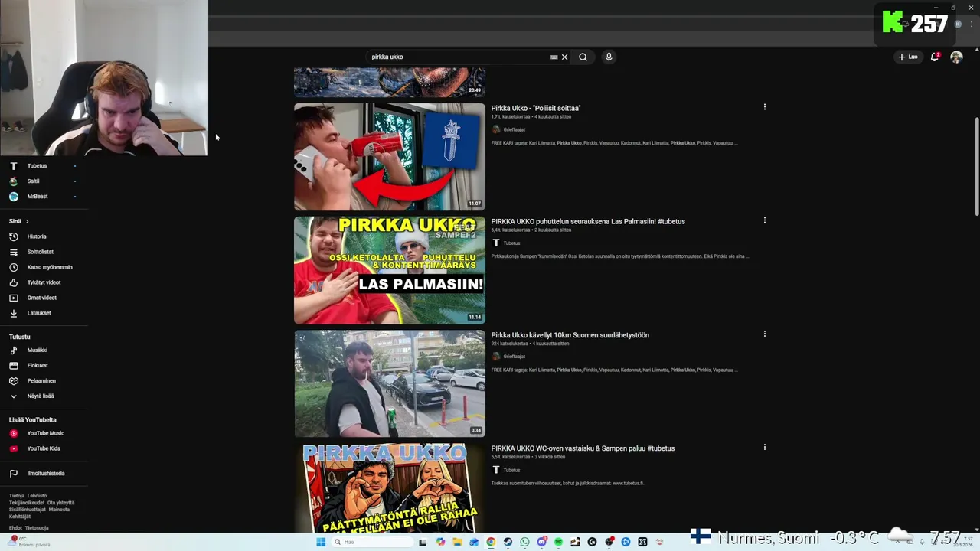Open Musiikki category in sidebar
980x551 pixels.
pyautogui.click(x=37, y=350)
